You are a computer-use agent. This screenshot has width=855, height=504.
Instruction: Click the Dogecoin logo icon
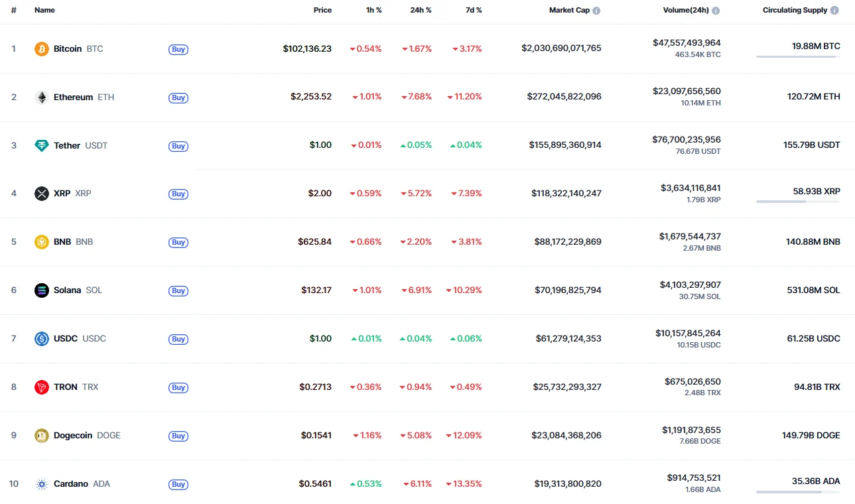42,436
